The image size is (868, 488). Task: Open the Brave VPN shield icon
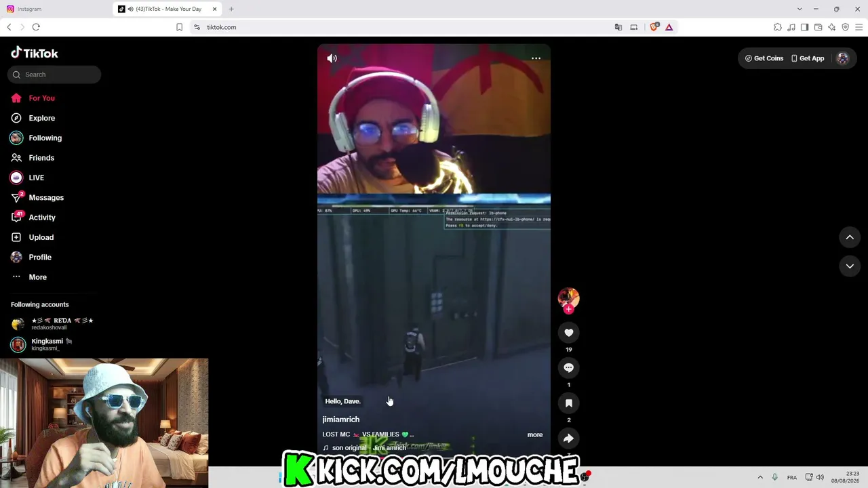coord(845,27)
